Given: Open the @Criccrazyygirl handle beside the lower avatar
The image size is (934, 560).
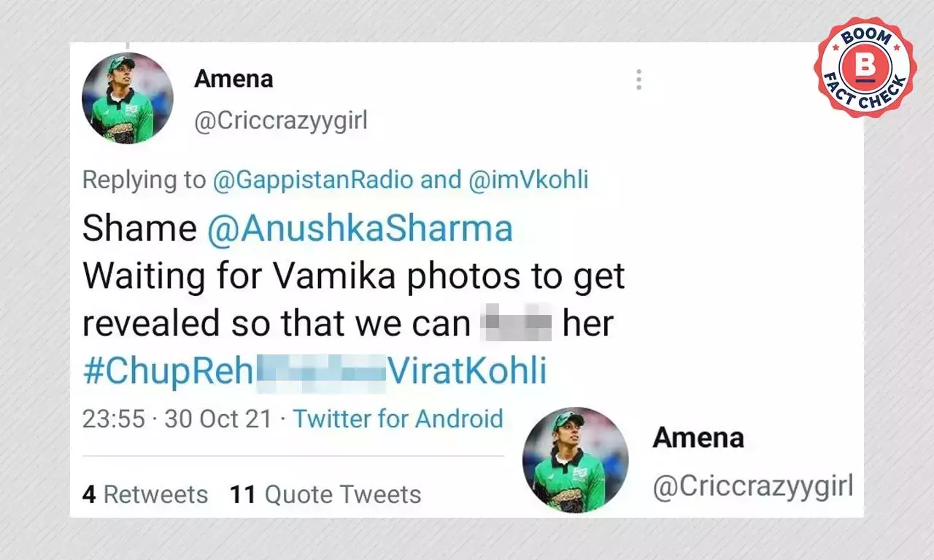Looking at the screenshot, I should 752,487.
